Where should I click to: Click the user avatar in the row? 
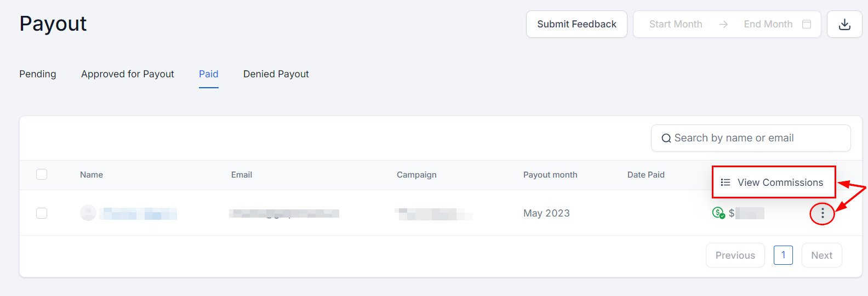88,213
